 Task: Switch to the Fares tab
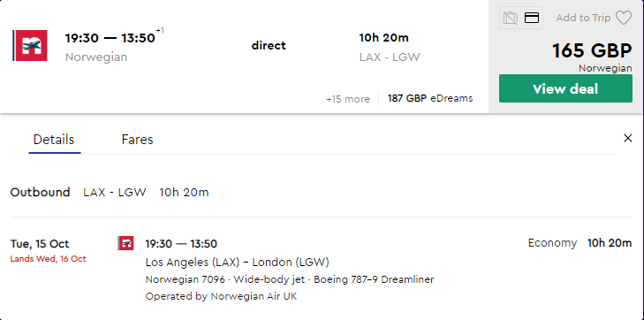pyautogui.click(x=138, y=140)
